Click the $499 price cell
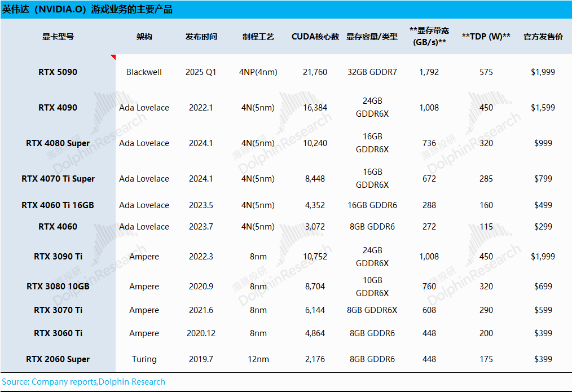The image size is (572, 392). pyautogui.click(x=543, y=205)
